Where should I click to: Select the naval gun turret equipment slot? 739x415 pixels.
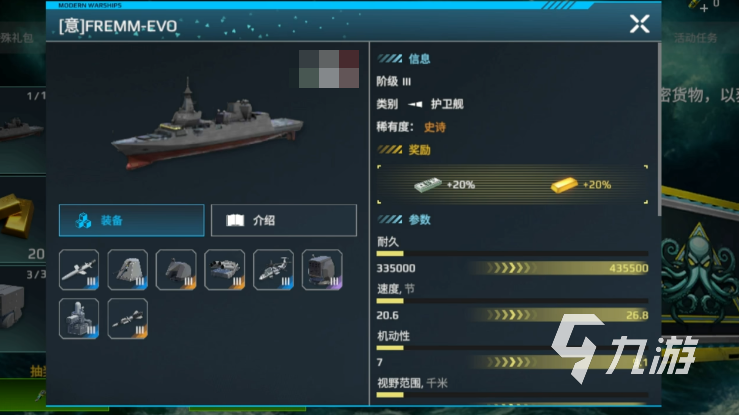coord(127,269)
